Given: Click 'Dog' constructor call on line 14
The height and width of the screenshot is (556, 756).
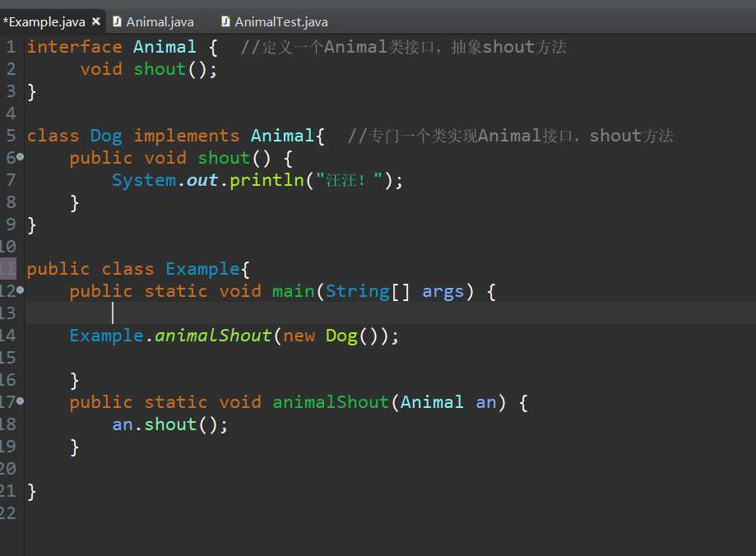Looking at the screenshot, I should click(342, 336).
